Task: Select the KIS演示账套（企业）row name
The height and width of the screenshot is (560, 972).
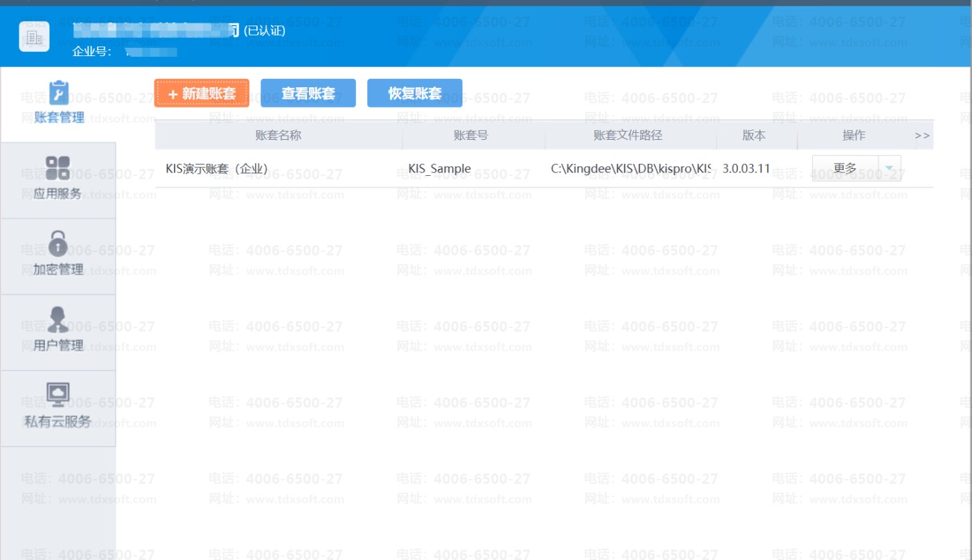Action: (x=217, y=168)
